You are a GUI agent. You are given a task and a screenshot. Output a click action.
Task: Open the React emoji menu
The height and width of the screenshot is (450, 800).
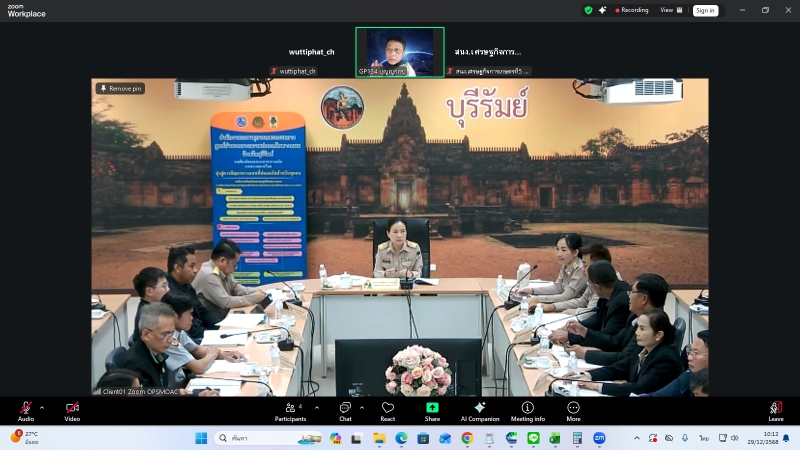tap(388, 411)
